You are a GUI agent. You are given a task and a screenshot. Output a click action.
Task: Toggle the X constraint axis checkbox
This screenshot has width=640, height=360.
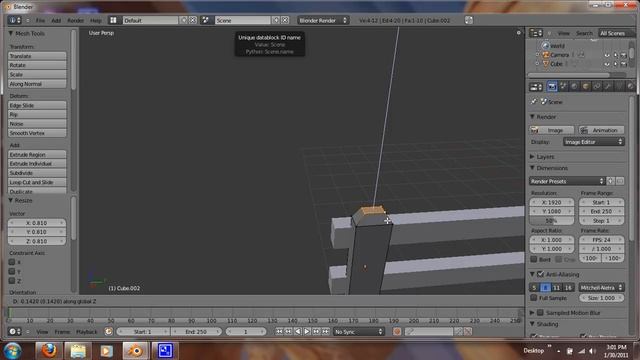pyautogui.click(x=12, y=262)
